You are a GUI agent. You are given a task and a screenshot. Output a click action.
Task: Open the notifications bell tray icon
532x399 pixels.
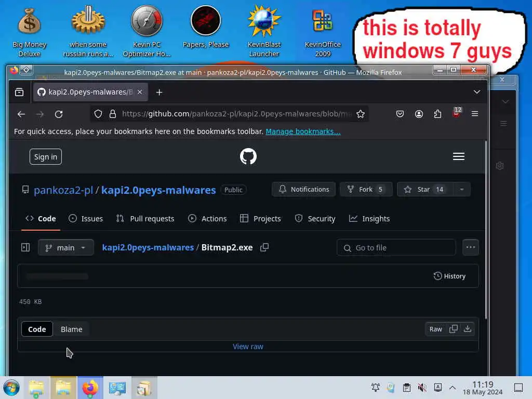375,388
